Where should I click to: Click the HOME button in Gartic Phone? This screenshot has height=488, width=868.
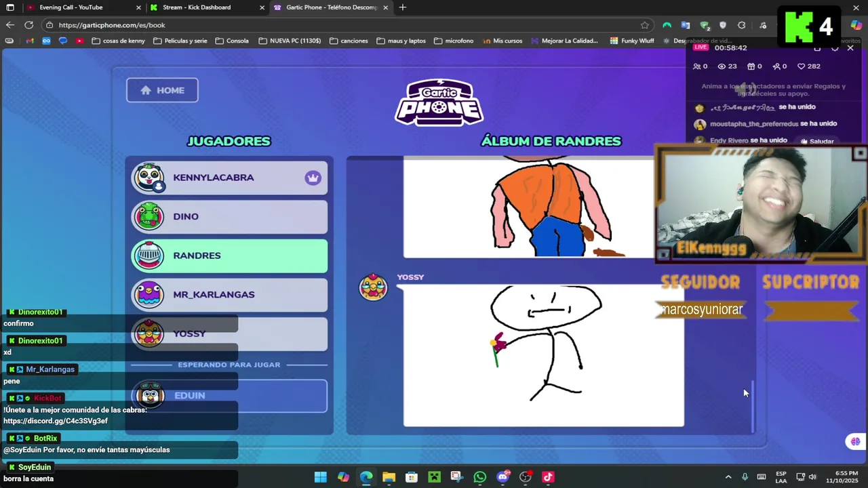pos(162,90)
